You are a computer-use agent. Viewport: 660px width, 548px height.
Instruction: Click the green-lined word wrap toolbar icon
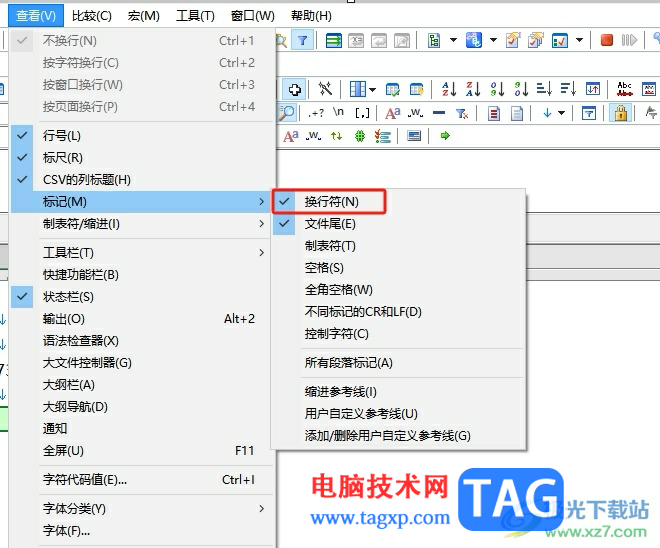334,41
